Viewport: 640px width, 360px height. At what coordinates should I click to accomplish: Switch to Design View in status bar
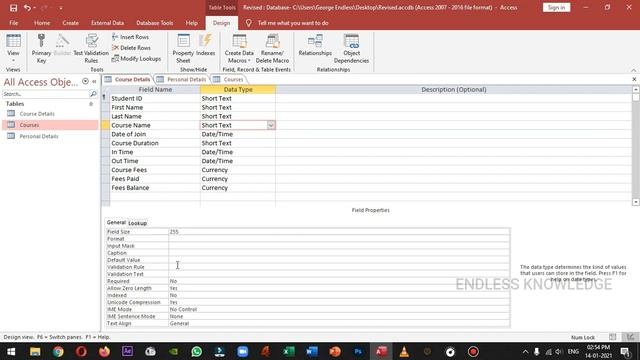coord(631,337)
